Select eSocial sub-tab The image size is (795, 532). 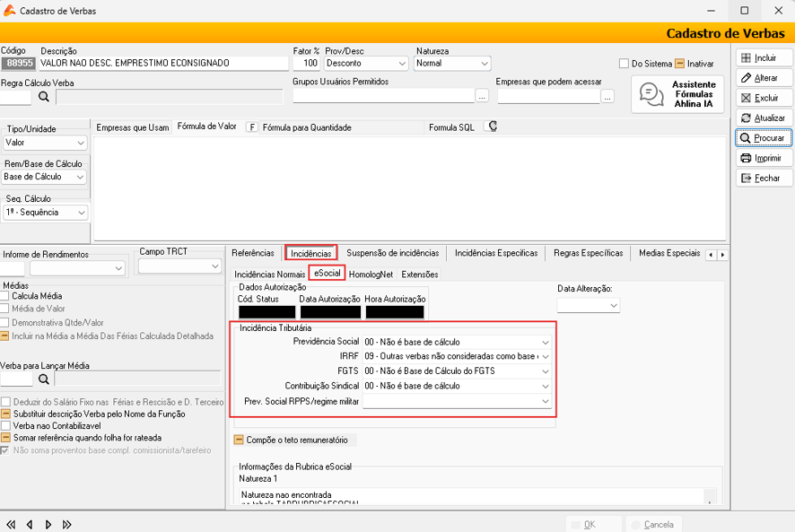[327, 273]
